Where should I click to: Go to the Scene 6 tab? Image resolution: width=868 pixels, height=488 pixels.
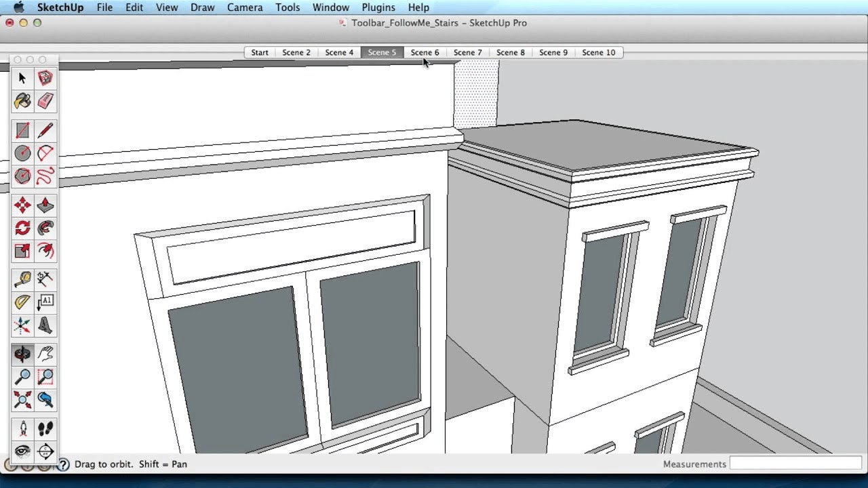click(425, 52)
